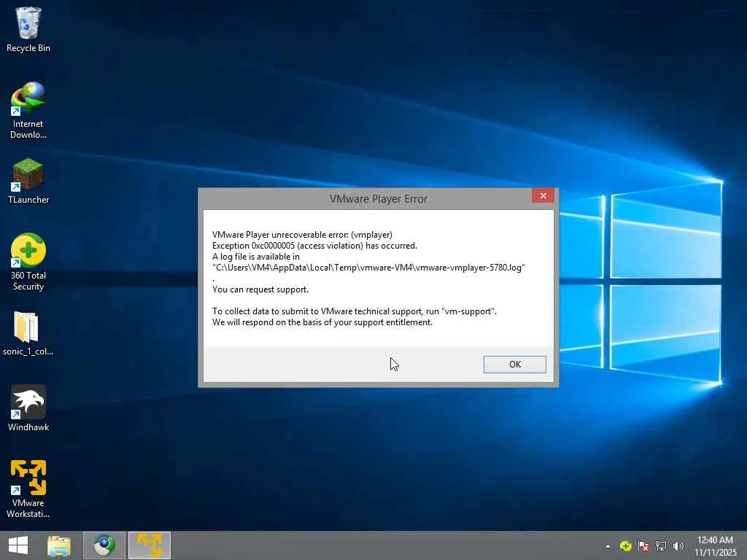The image size is (747, 560).
Task: Open the network tray icon
Action: tap(661, 546)
